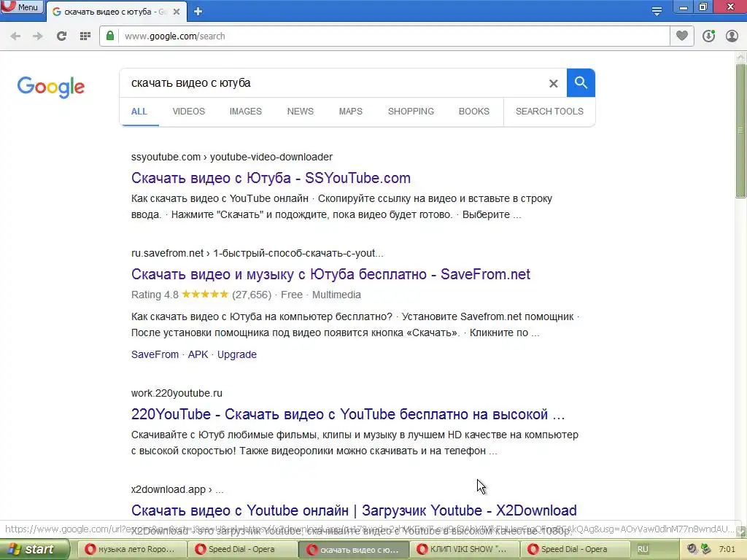Screen dimensions: 747x560
Task: Click the system tray network icon
Action: (705, 549)
